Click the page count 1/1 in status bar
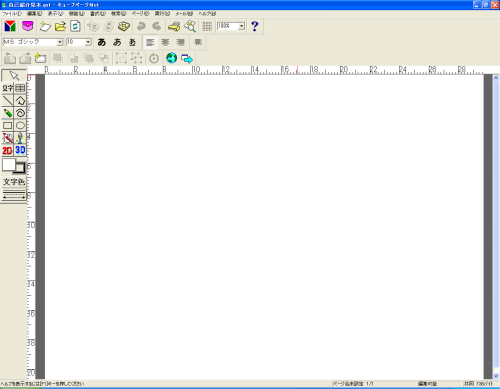The image size is (500, 389). [370, 384]
